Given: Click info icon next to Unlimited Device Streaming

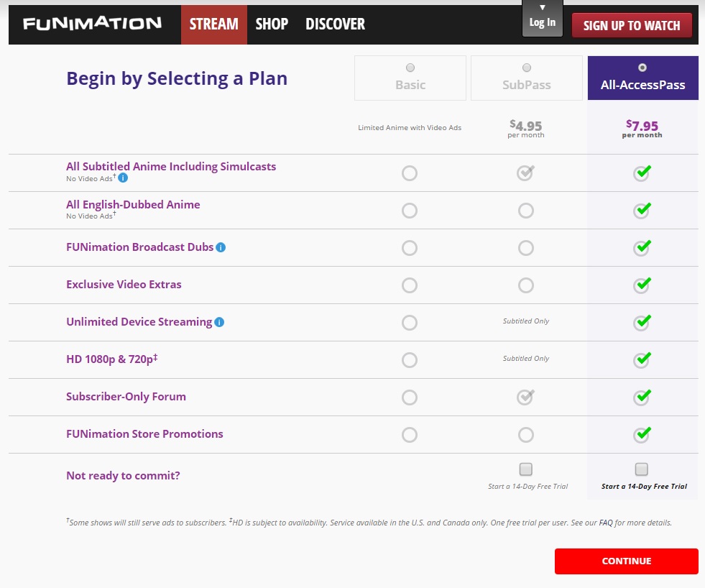Looking at the screenshot, I should (219, 322).
